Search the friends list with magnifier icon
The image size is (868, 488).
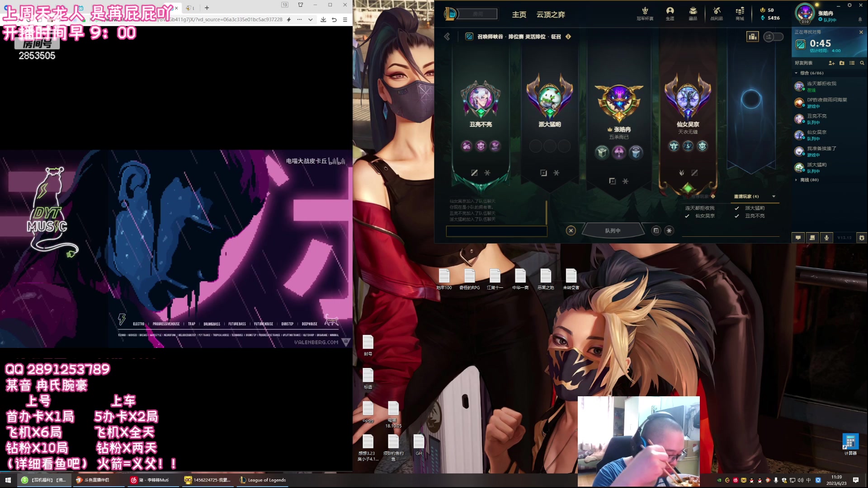pos(862,63)
